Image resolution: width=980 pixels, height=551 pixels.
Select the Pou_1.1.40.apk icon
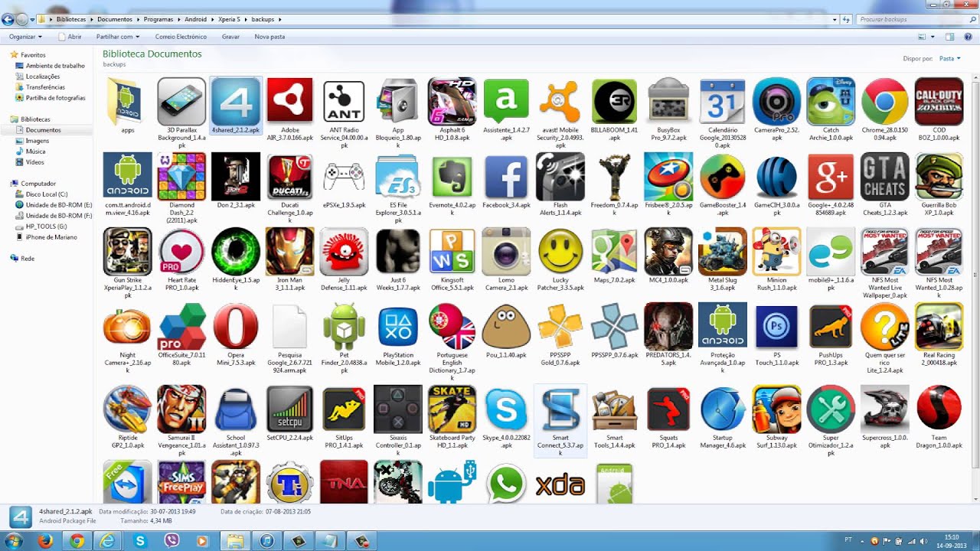[x=506, y=326]
